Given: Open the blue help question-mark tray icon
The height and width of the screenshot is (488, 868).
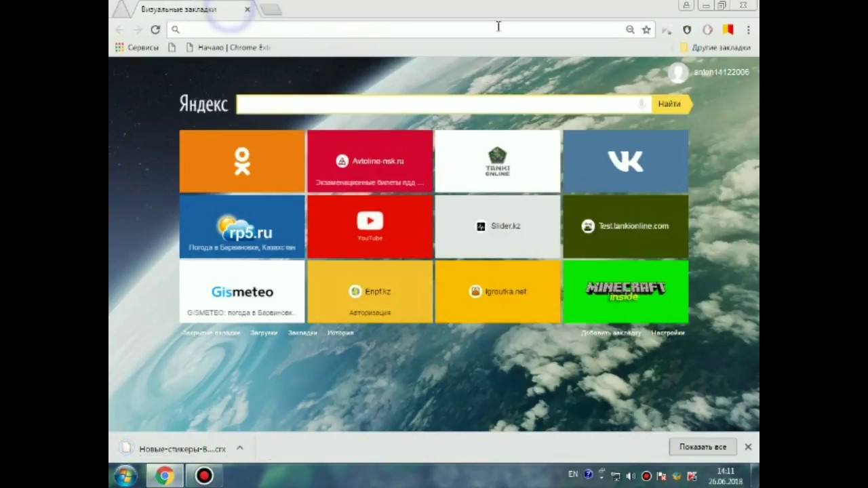Looking at the screenshot, I should tap(588, 474).
